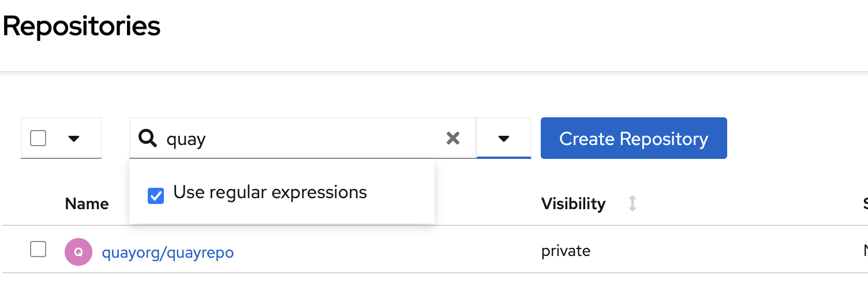
Task: Uncheck the Use regular expressions checkbox
Action: [156, 195]
